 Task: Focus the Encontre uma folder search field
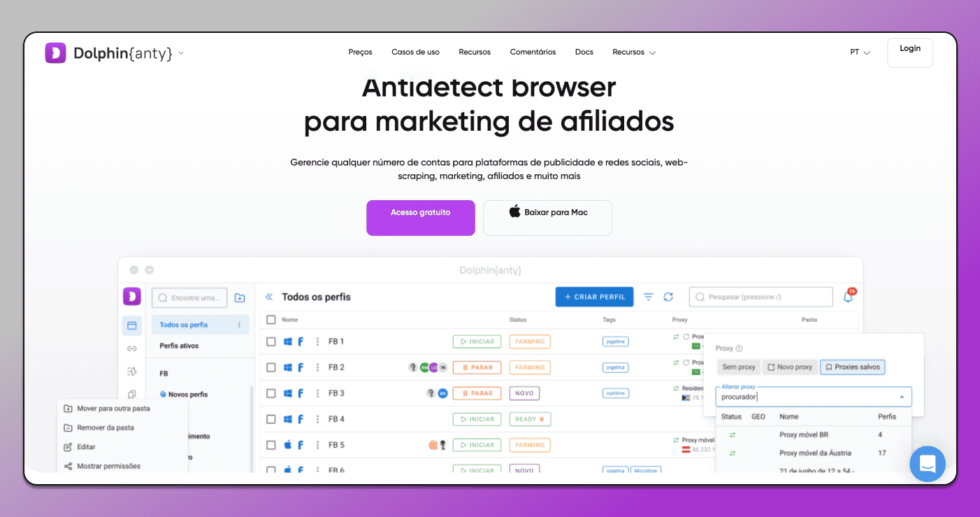click(x=190, y=297)
